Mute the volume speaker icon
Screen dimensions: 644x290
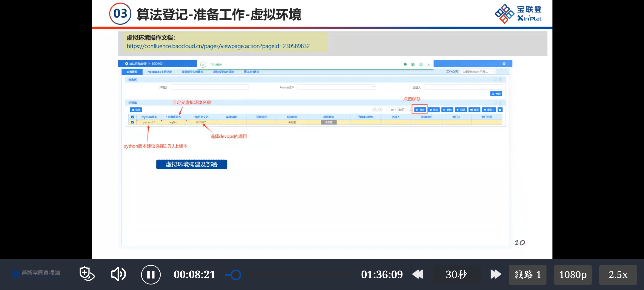118,274
